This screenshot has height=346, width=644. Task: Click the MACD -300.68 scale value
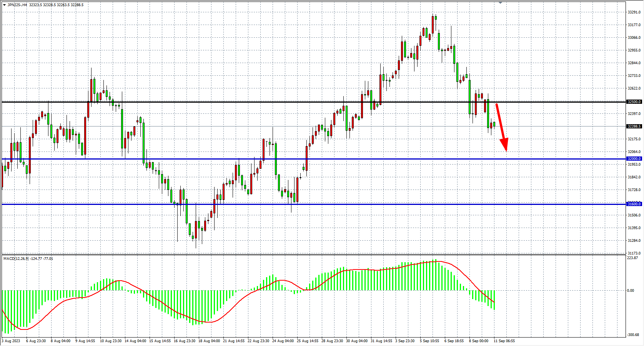pos(633,335)
